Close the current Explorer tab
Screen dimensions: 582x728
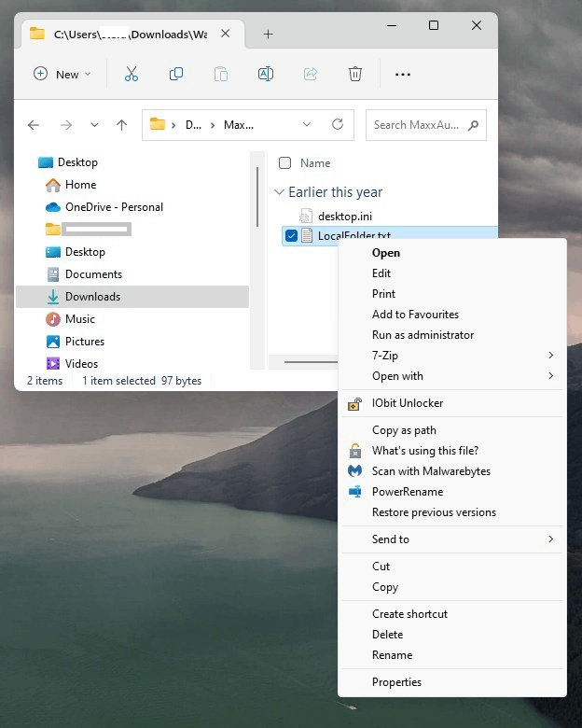[x=225, y=34]
